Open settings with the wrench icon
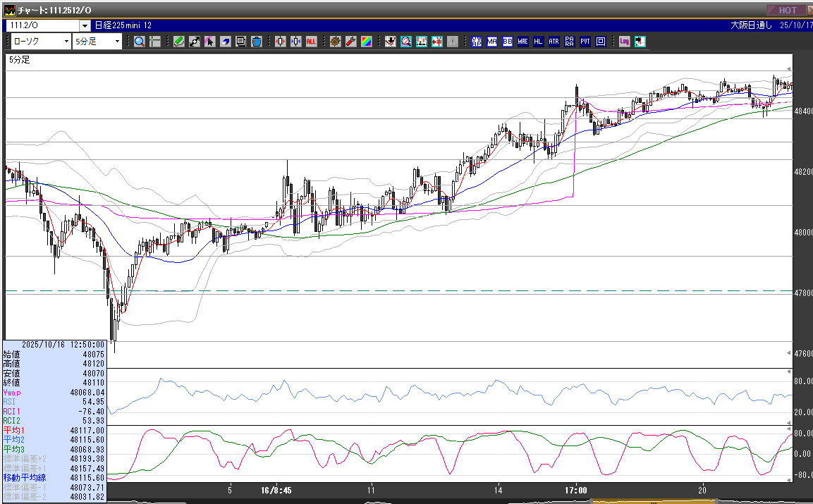Viewport: 813px width, 504px height. (350, 42)
